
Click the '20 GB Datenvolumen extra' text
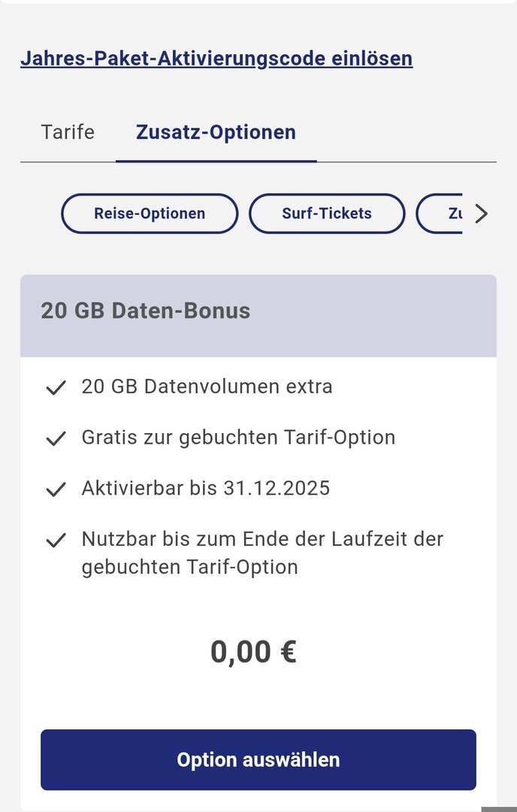(207, 386)
